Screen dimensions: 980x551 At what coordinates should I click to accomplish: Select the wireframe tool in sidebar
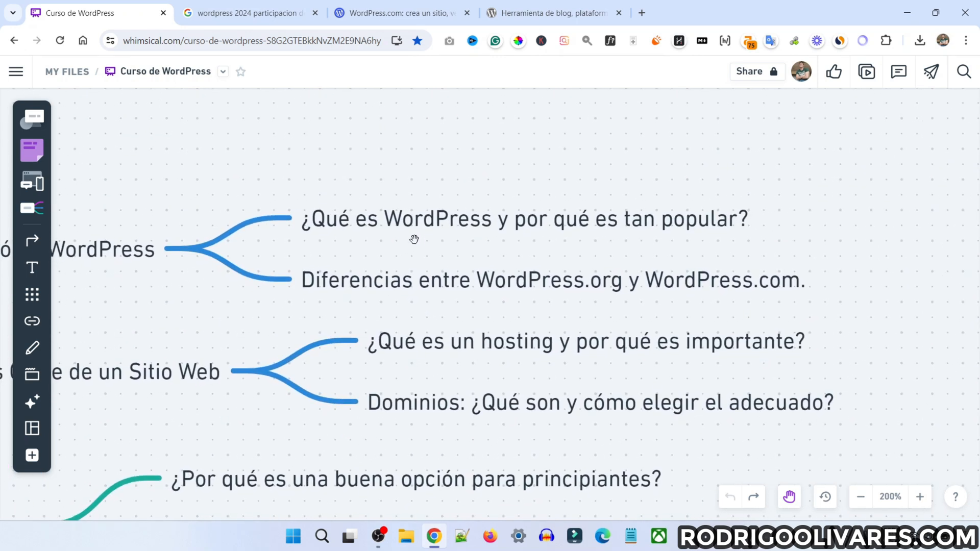[x=32, y=181]
